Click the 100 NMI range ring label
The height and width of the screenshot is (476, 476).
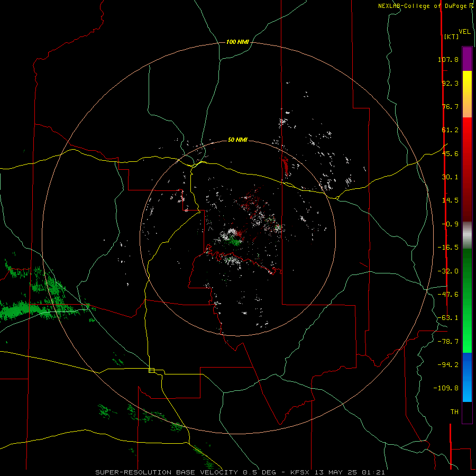(x=237, y=42)
